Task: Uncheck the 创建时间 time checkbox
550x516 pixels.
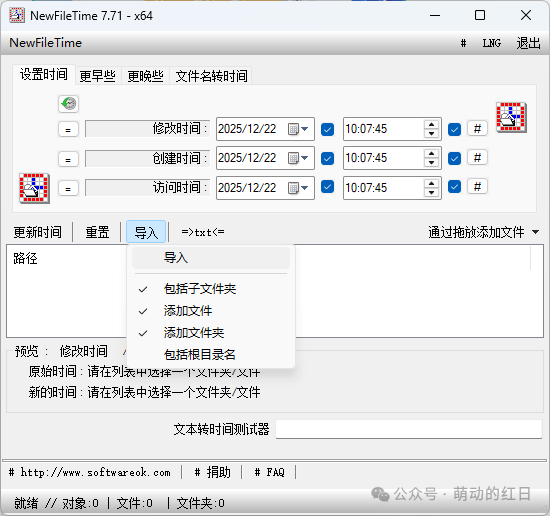Action: point(454,159)
